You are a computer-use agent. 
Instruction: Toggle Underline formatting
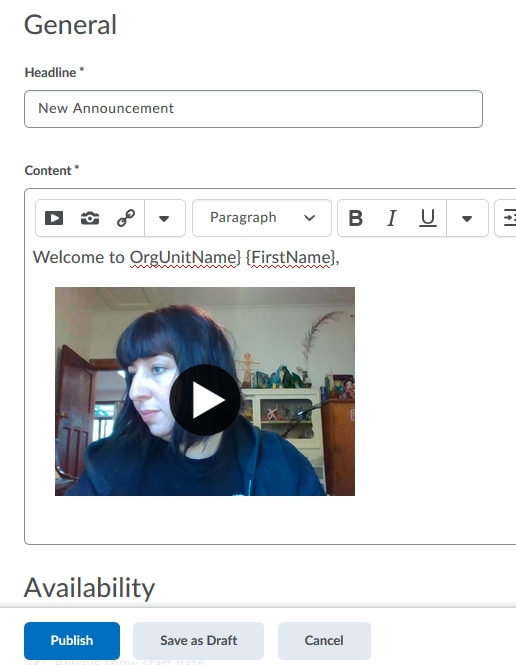[x=428, y=218]
